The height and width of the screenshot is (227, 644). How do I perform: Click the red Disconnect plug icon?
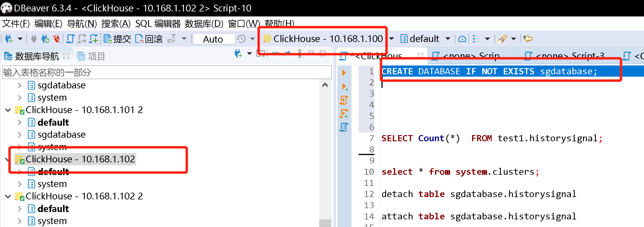(56, 39)
